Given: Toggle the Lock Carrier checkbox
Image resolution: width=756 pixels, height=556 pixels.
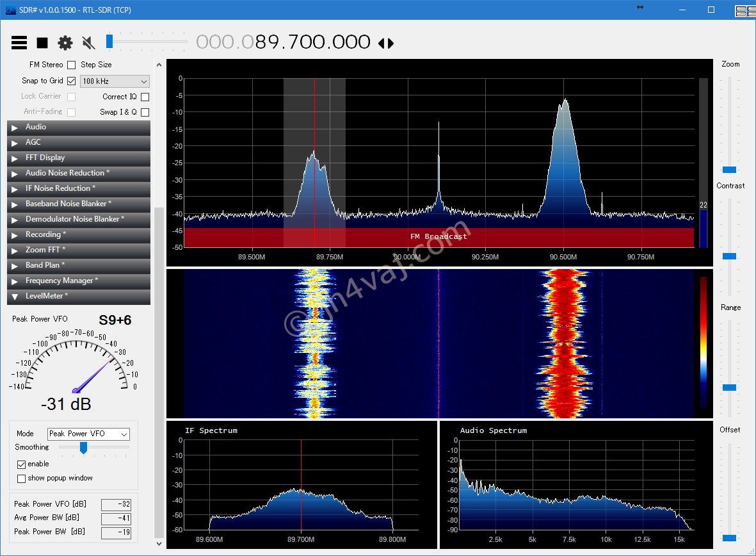Looking at the screenshot, I should (71, 97).
